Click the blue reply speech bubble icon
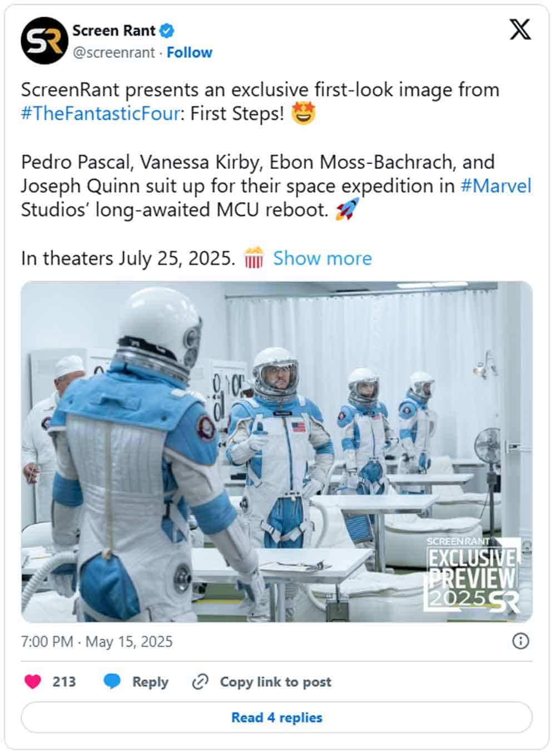Screen dimensions: 556x756 point(112,682)
